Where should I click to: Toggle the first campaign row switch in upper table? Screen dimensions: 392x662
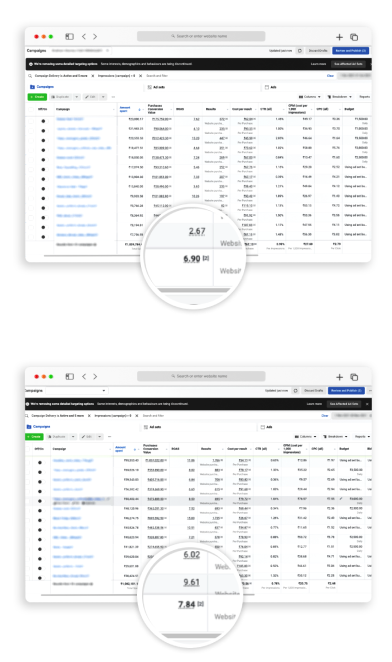coord(43,121)
